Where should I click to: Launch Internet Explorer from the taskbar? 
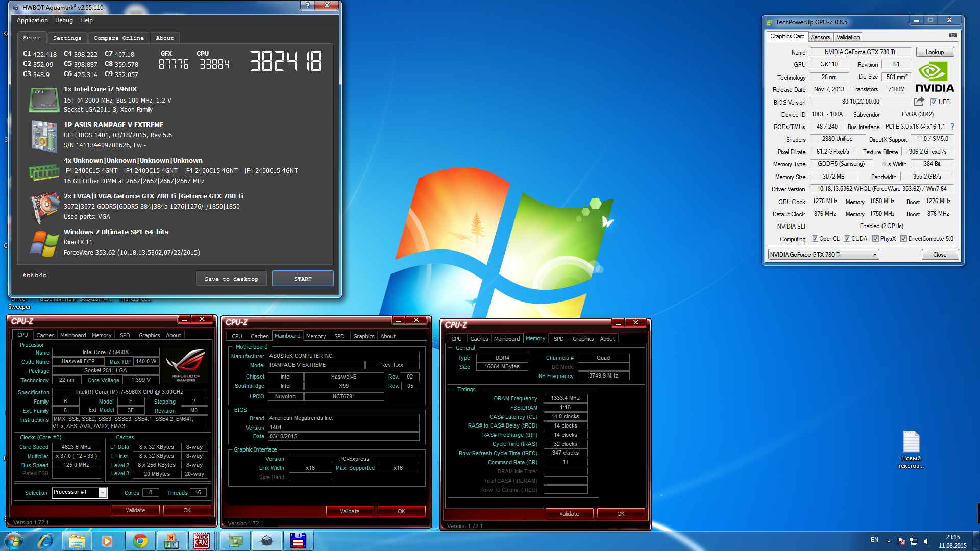pyautogui.click(x=45, y=541)
